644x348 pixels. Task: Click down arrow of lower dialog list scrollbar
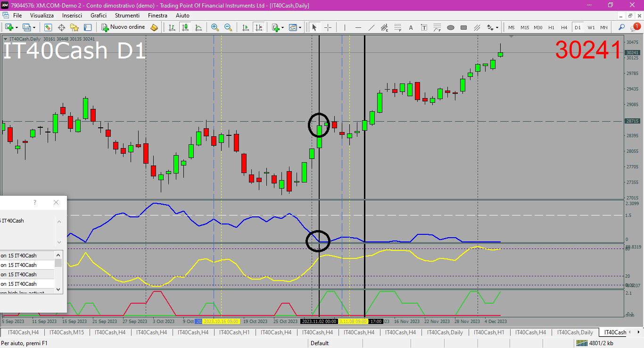tap(58, 289)
